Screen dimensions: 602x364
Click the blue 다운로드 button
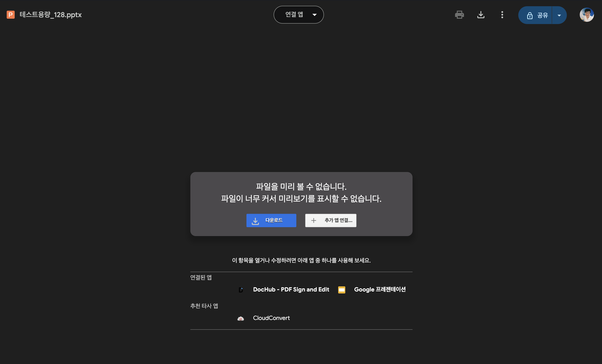pos(271,220)
